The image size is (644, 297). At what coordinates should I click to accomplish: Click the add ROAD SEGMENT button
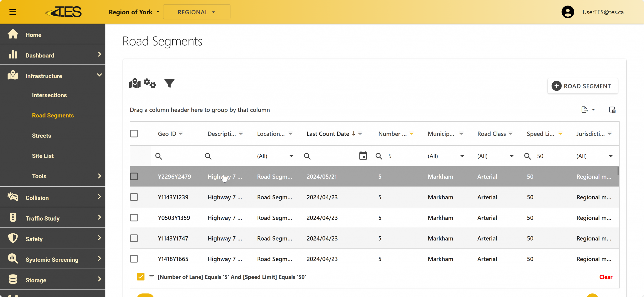pos(582,86)
